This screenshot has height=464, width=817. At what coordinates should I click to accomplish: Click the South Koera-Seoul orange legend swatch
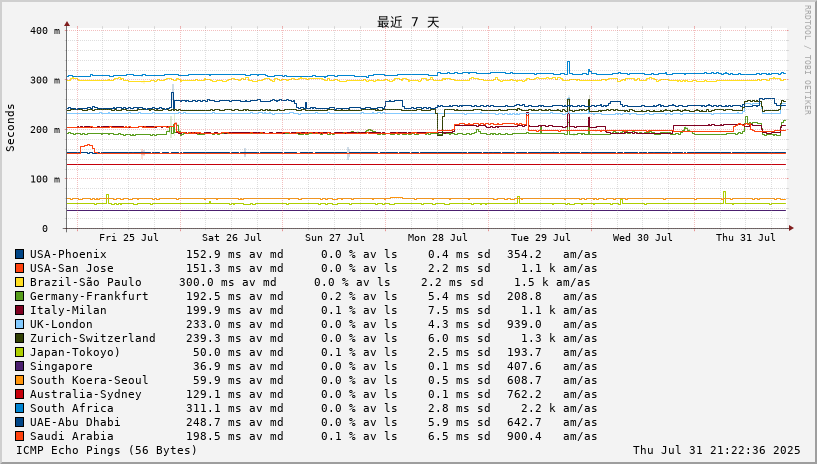click(x=19, y=381)
